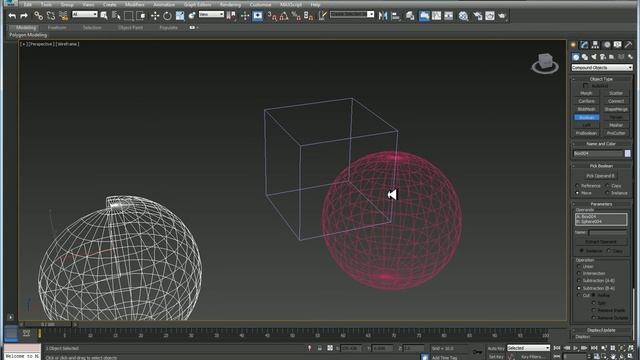Open the Render Setup icon
The height and width of the screenshot is (360, 640).
[478, 16]
